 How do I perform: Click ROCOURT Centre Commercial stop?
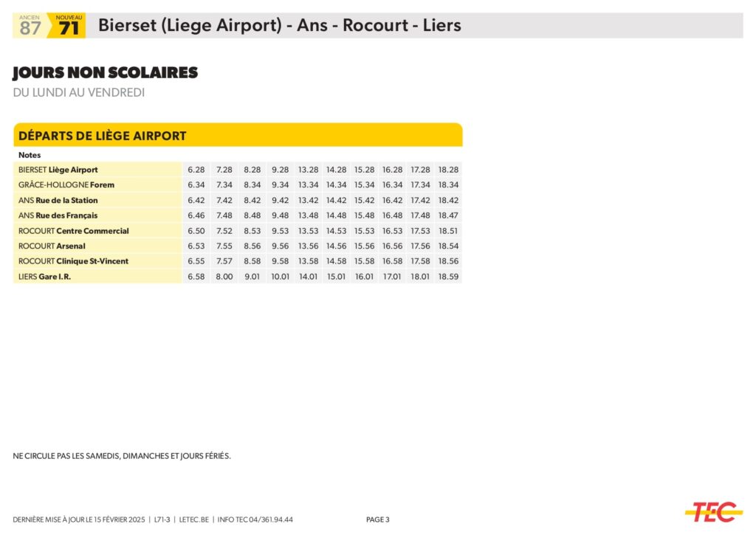(74, 231)
